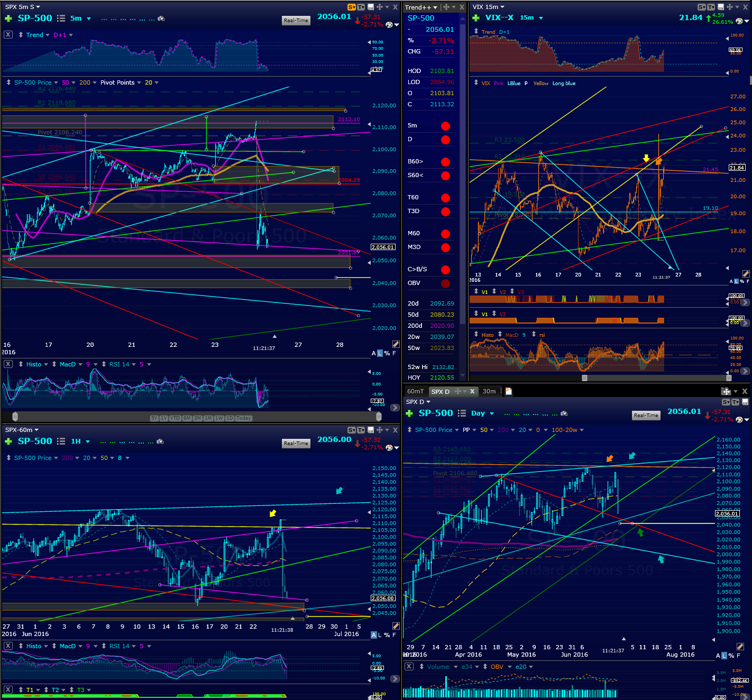Save the SPX-60m chart with floppy icon
Screen dimensions: 752x700
pos(371,430)
